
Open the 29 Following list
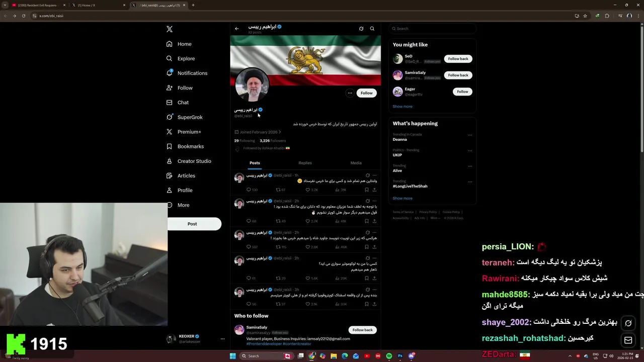(x=245, y=141)
